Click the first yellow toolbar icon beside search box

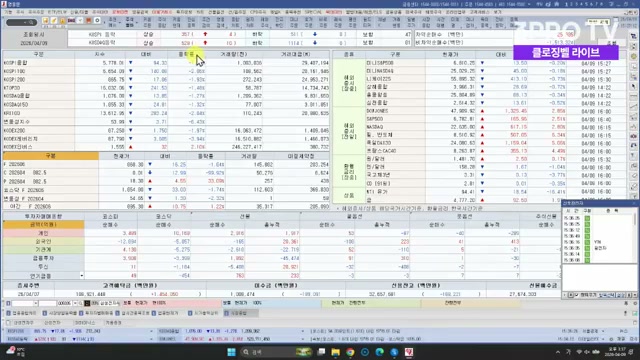click(x=45, y=20)
